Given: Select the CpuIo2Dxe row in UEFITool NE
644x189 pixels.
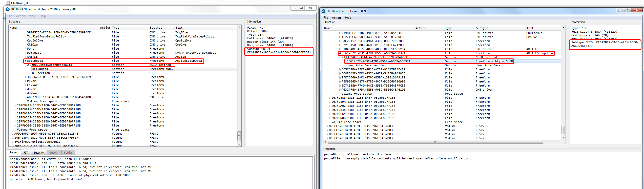Looking at the screenshot, I should pyautogui.click(x=123, y=40).
